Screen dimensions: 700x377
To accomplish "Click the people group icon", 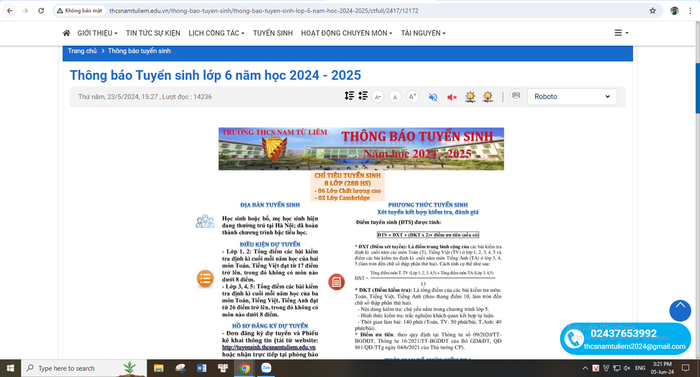I will click(205, 221).
